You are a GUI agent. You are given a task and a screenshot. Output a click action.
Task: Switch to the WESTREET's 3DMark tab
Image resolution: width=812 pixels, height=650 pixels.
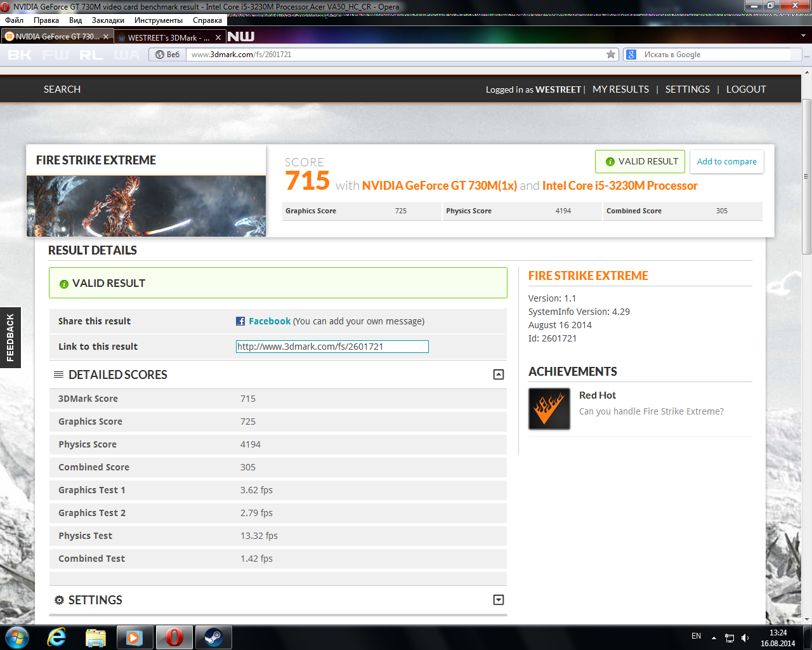[169, 37]
